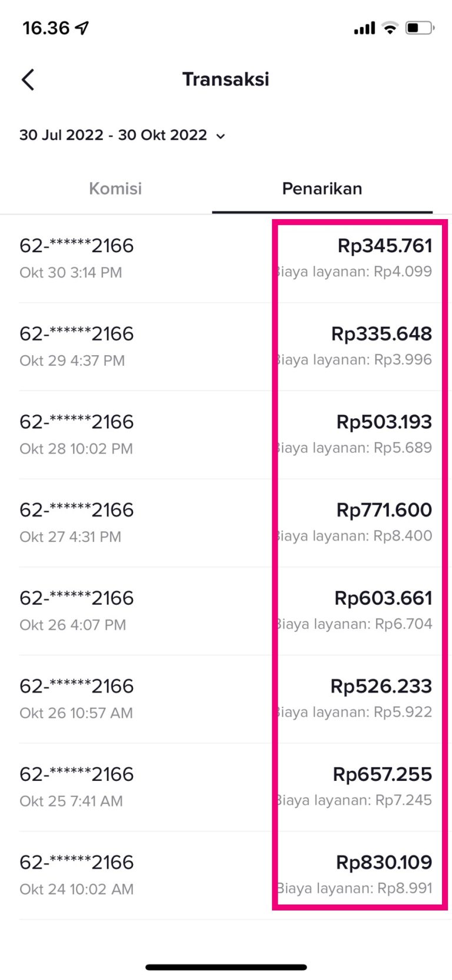452x980 pixels.
Task: Tap the battery indicator icon
Action: click(x=419, y=28)
